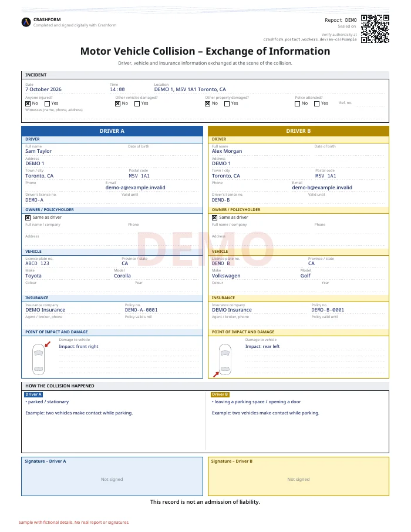The width and height of the screenshot is (411, 532).
Task: Click the full name 'Sam Taylor'
Action: tap(38, 151)
